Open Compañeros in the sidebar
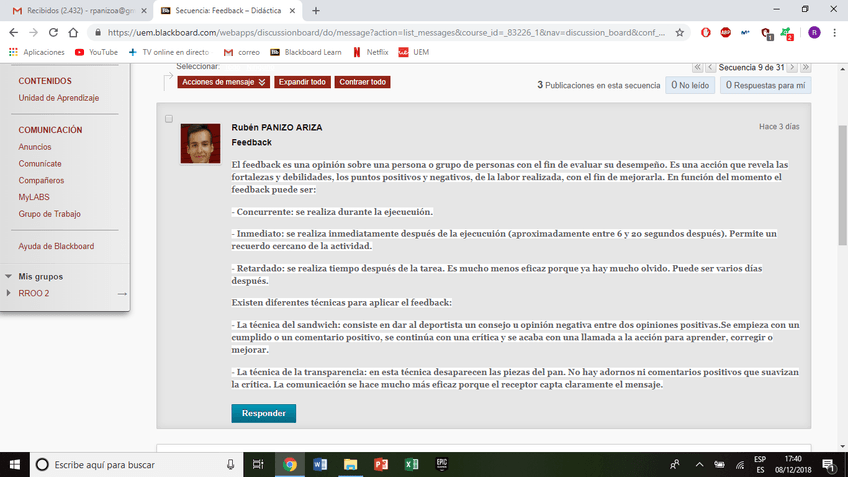 point(41,181)
